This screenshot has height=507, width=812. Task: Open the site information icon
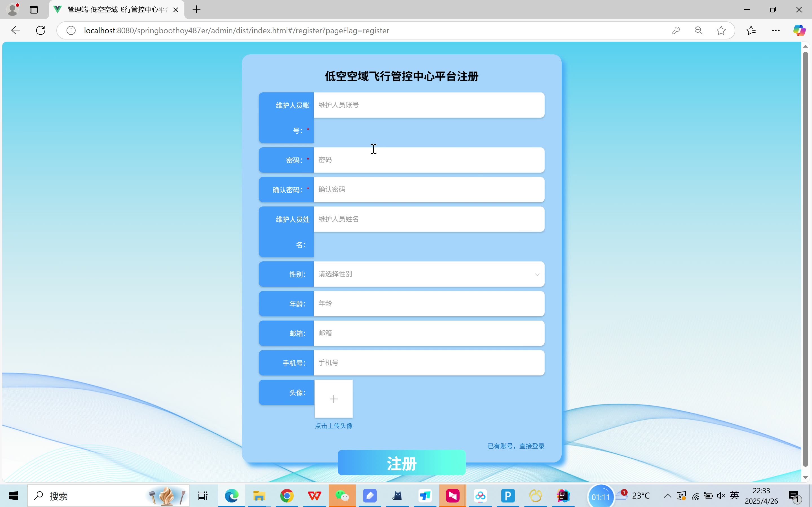pyautogui.click(x=71, y=30)
